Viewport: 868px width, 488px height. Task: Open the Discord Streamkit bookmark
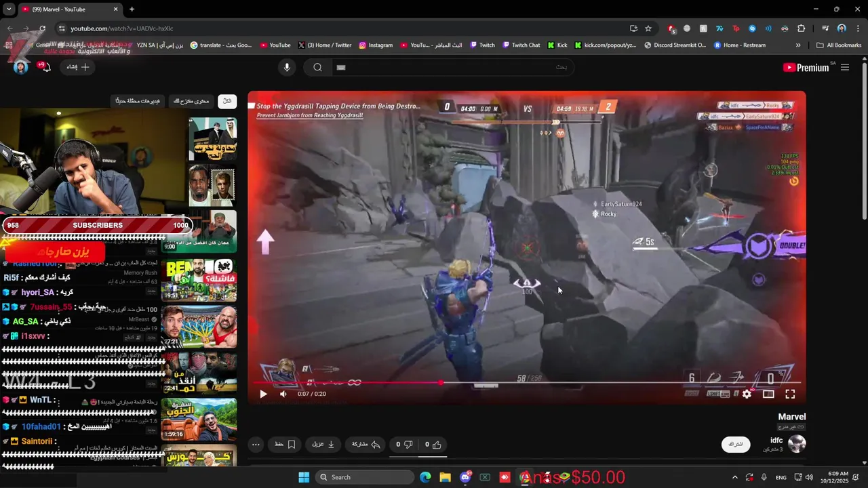tap(675, 45)
